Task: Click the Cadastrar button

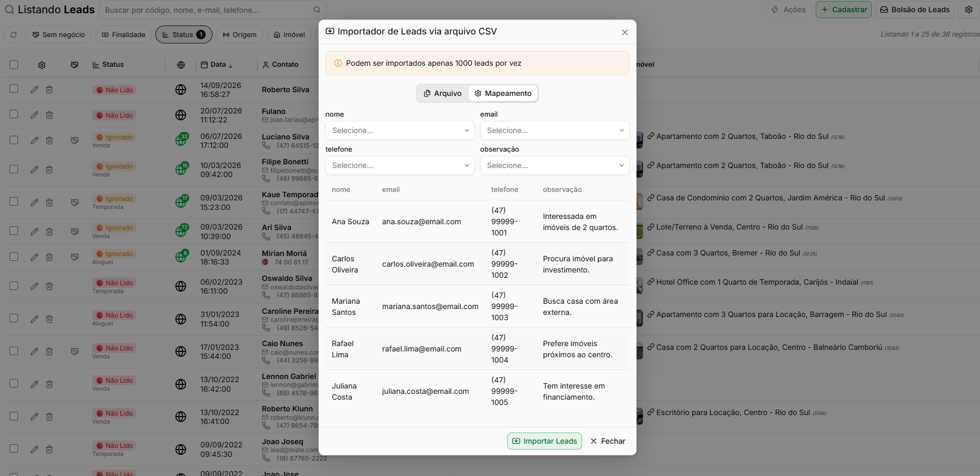Action: pyautogui.click(x=844, y=10)
